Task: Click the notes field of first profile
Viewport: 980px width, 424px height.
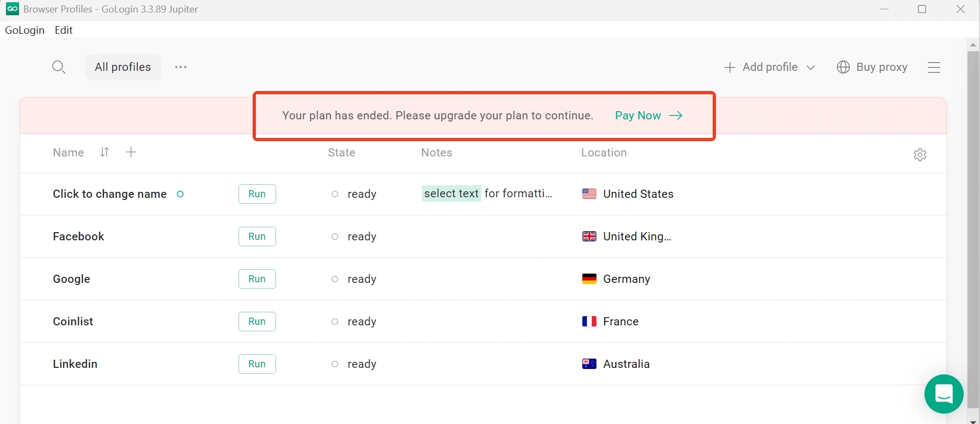Action: pos(487,194)
